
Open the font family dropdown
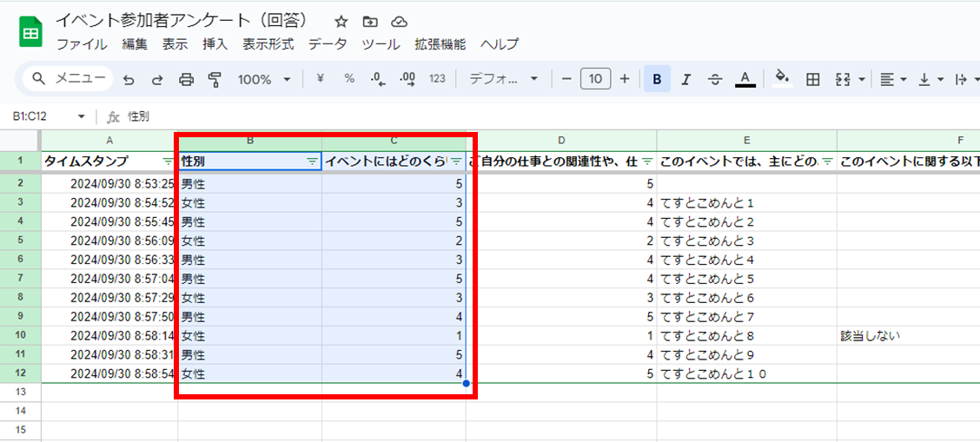click(x=503, y=79)
